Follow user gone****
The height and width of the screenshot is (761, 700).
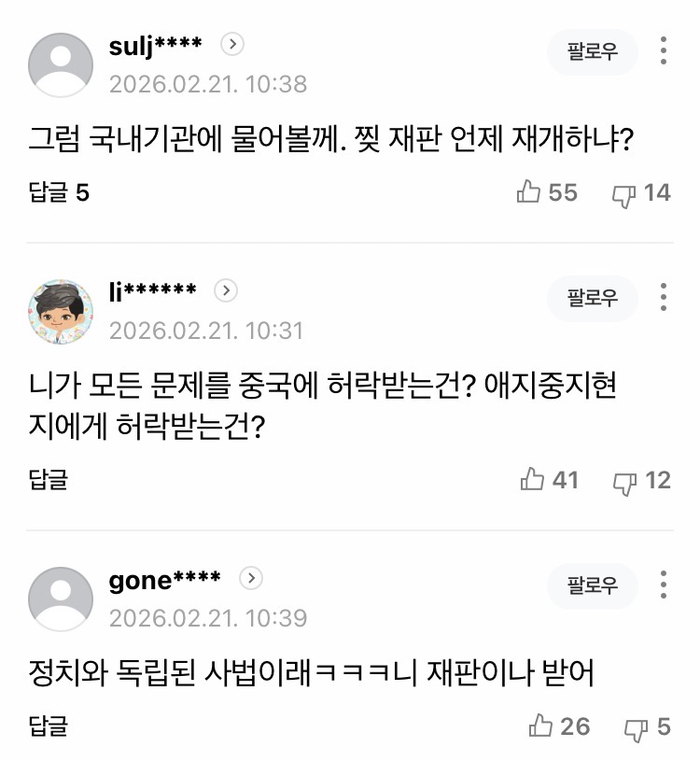[593, 585]
